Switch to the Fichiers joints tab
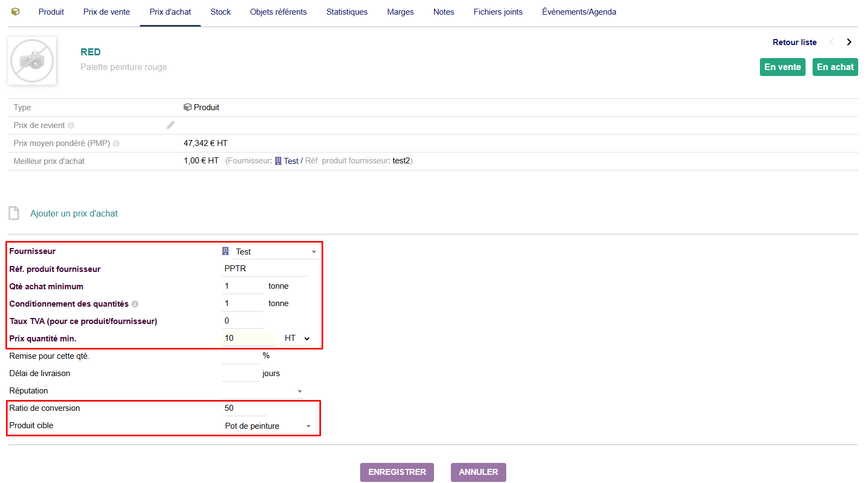This screenshot has height=483, width=868. click(498, 12)
